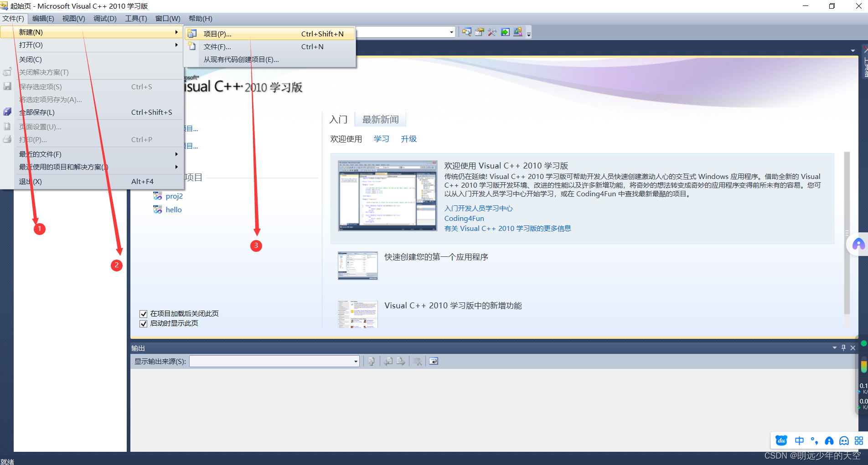Click the project icon beside 项目(P)...

click(192, 34)
